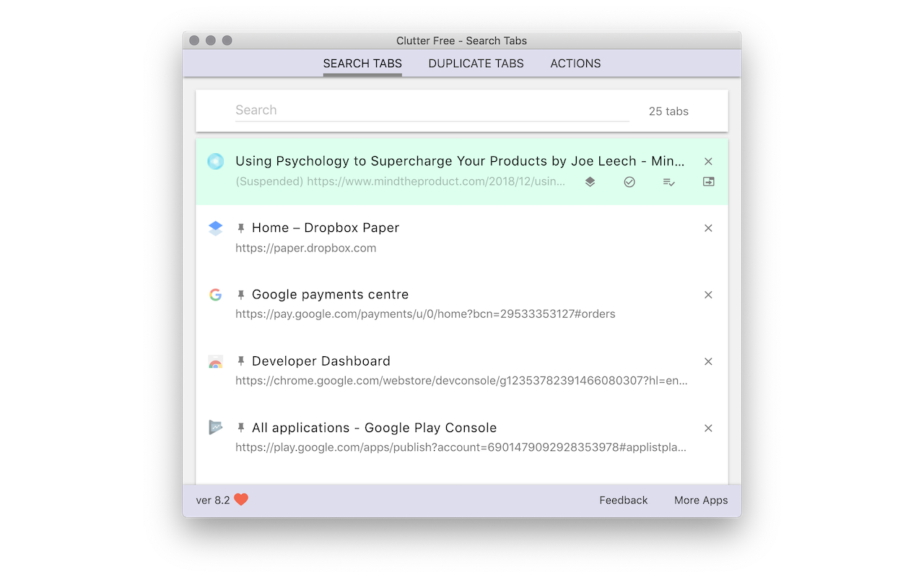924x578 pixels.
Task: Switch to the DUPLICATE TABS tab
Action: click(x=476, y=64)
